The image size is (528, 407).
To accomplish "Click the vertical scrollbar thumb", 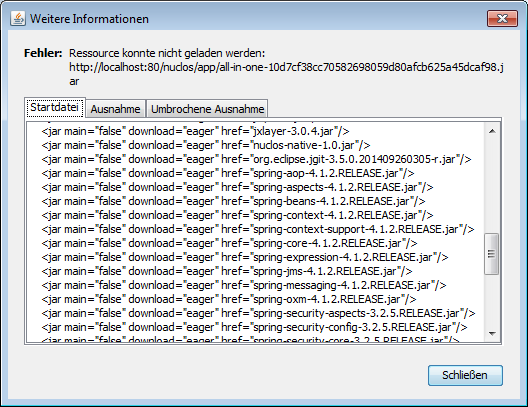I will click(492, 254).
